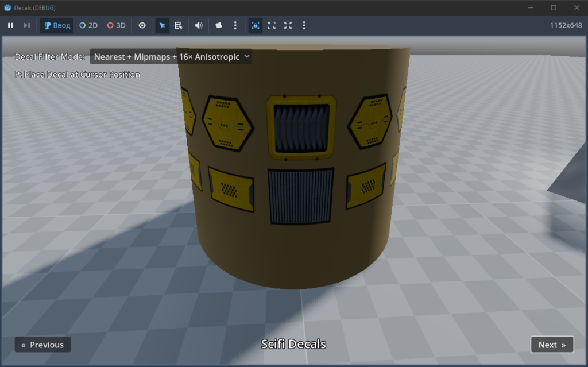Close the Decals (DEBUG) window
Screen dimensions: 588x367
point(577,8)
